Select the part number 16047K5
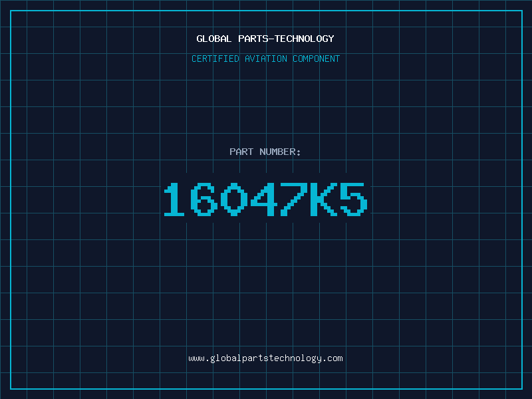This screenshot has width=532, height=399. click(x=265, y=199)
